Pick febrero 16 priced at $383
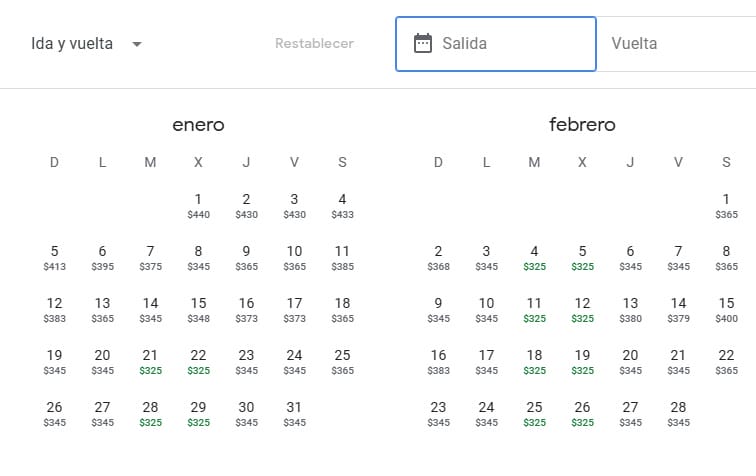The width and height of the screenshot is (756, 476). pos(438,361)
